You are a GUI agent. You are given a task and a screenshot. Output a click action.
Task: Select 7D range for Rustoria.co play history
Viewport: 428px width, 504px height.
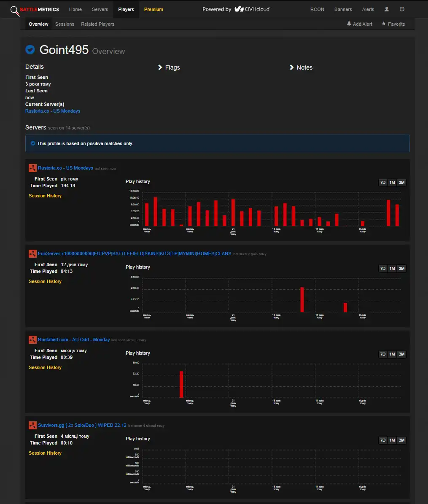(383, 183)
